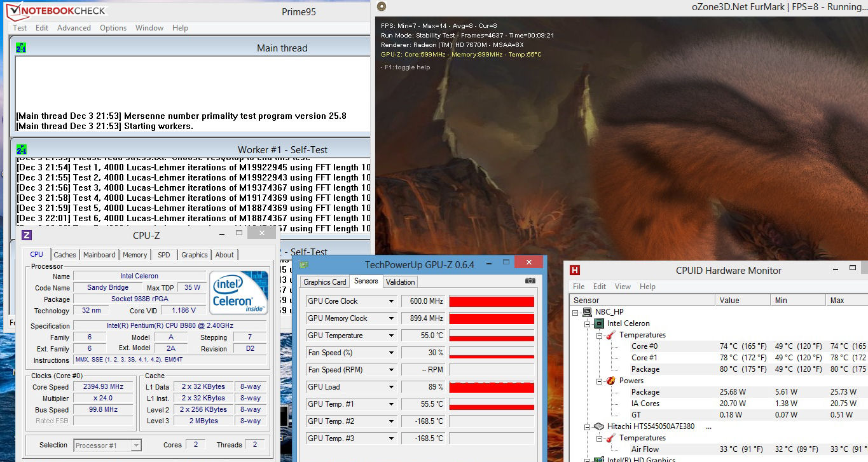Open the GPU Temp. #3 sensor dropdown
Screen dimensions: 868x462
pos(392,438)
